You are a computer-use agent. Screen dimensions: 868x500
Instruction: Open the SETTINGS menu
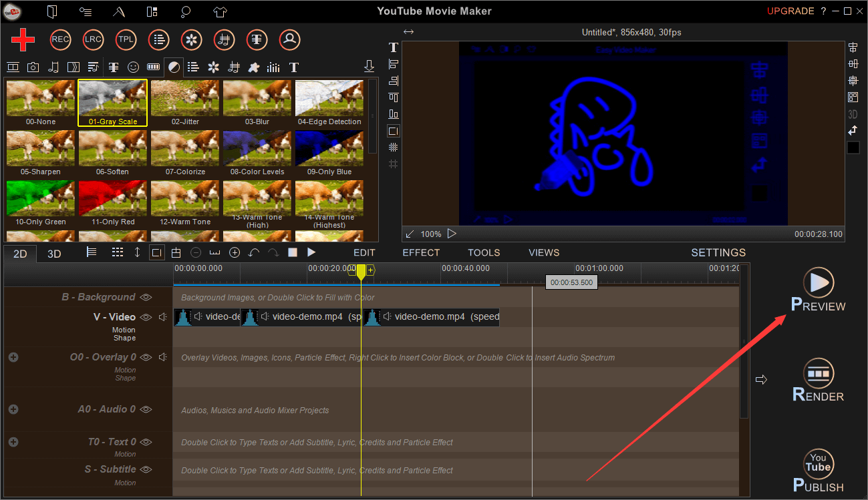718,252
